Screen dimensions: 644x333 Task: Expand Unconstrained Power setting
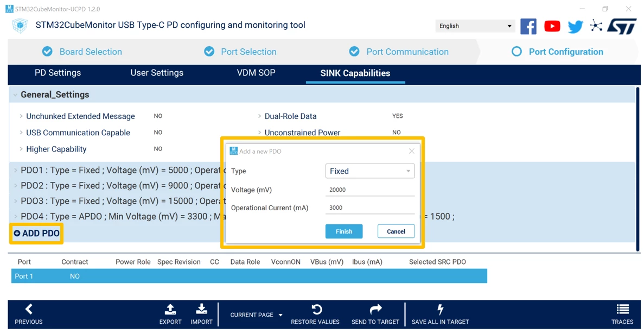click(259, 133)
